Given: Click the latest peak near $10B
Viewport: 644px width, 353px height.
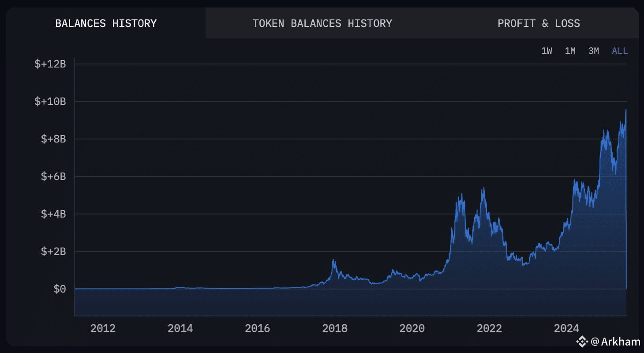Looking at the screenshot, I should (x=625, y=110).
